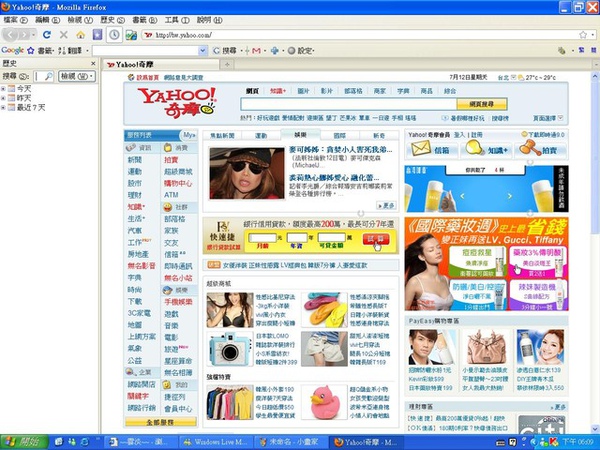Open the back/forward history dropdown arrow

click(34, 35)
